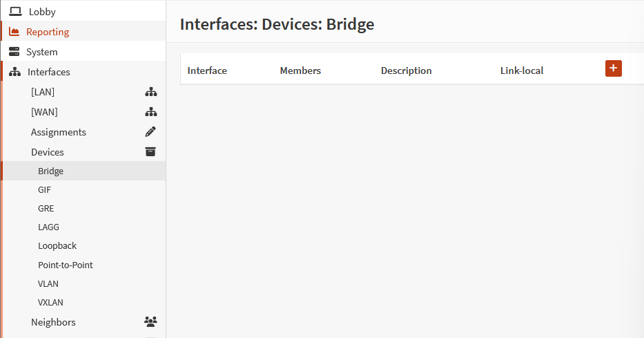
Task: Click the sitemap icon next to [LAN]
Action: (150, 92)
